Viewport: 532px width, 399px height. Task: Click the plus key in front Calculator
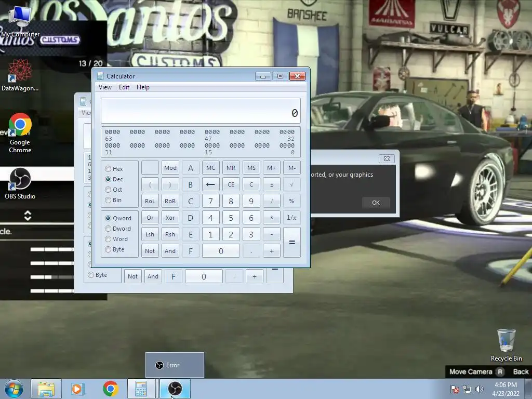[271, 251]
